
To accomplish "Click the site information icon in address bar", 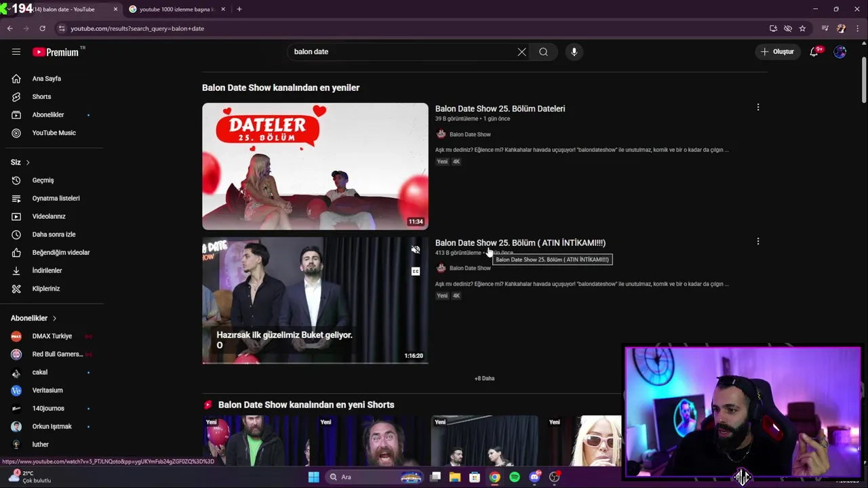I will 62,28.
